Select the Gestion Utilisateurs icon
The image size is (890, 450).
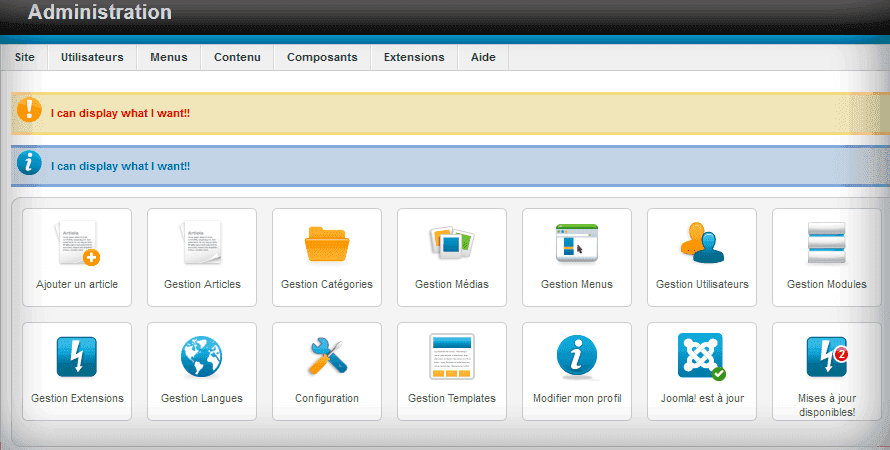pos(702,244)
